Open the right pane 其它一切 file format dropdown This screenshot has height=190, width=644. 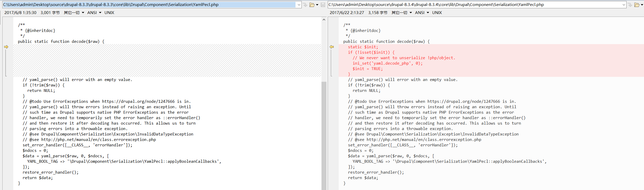click(402, 12)
